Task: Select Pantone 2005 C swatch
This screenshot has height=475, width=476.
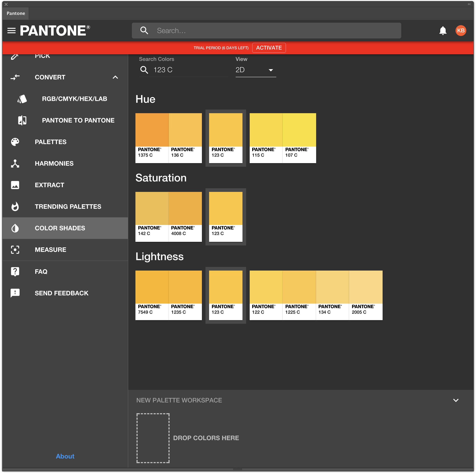Action: (366, 295)
